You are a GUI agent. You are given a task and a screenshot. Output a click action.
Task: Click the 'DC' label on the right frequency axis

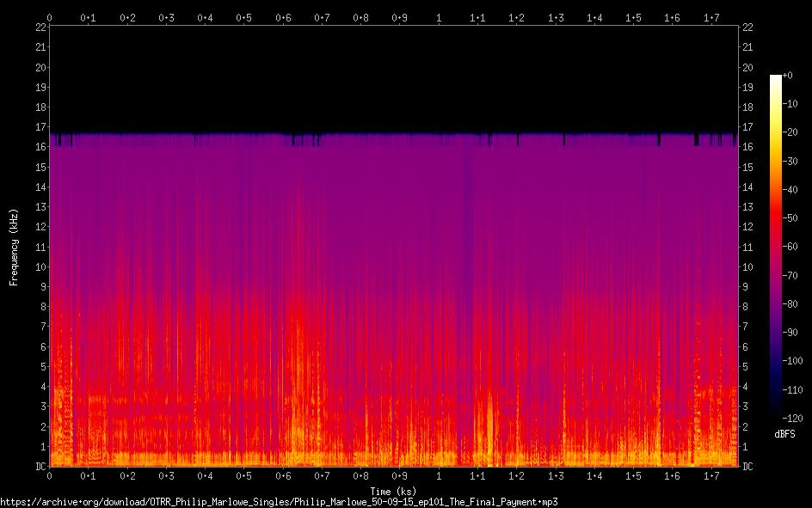(x=747, y=467)
